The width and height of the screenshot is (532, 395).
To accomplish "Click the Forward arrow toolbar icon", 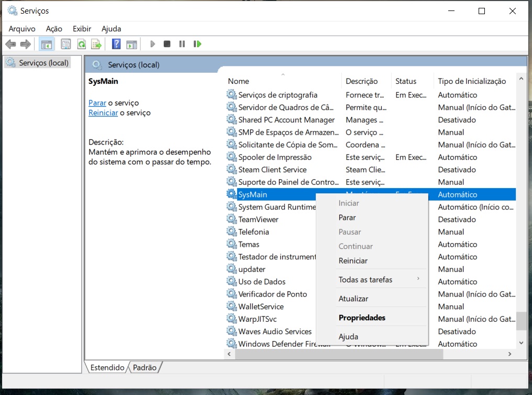I will [x=26, y=44].
